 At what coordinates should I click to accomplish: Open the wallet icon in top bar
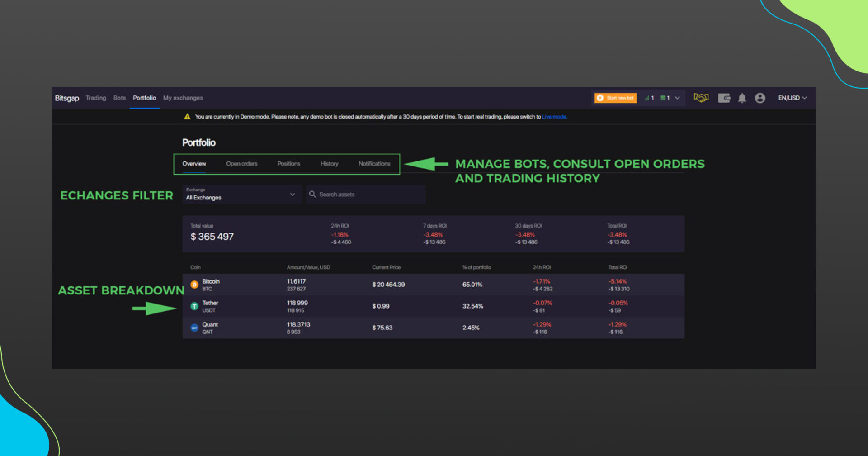pos(724,98)
